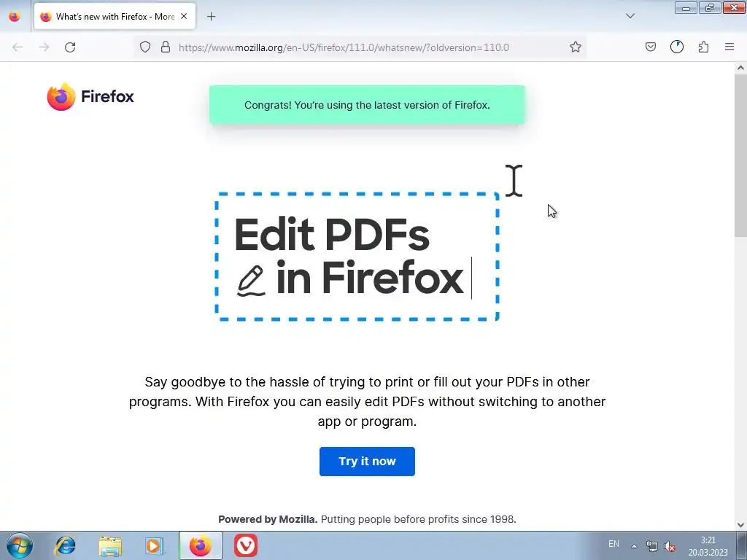The image size is (747, 560).
Task: Click the Firefox logo on the page
Action: tap(90, 96)
